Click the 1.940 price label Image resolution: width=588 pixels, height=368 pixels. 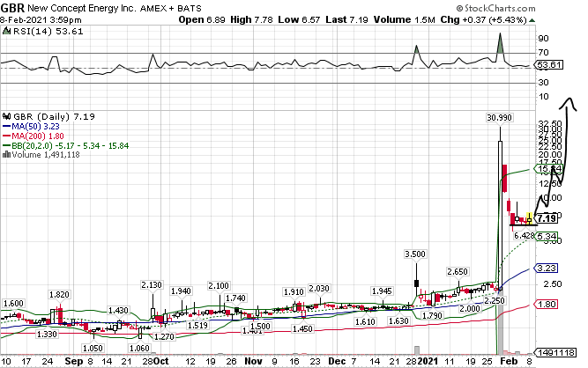pos(181,291)
